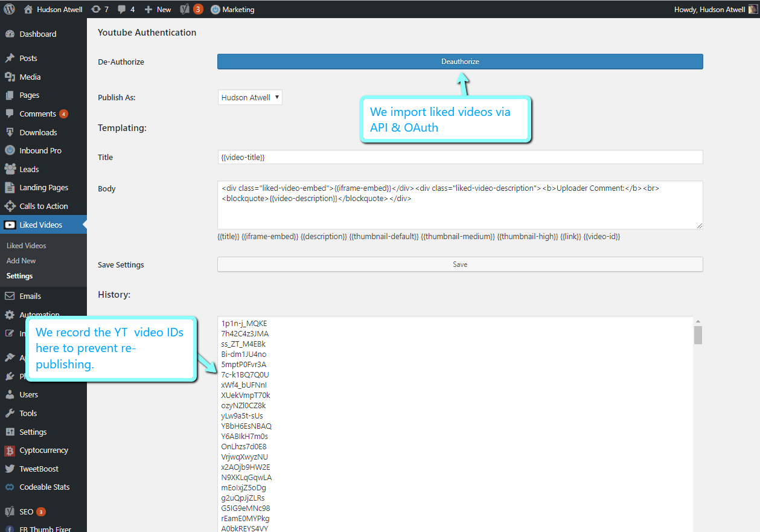Open the Publish As dropdown
The width and height of the screenshot is (760, 532).
pyautogui.click(x=250, y=97)
